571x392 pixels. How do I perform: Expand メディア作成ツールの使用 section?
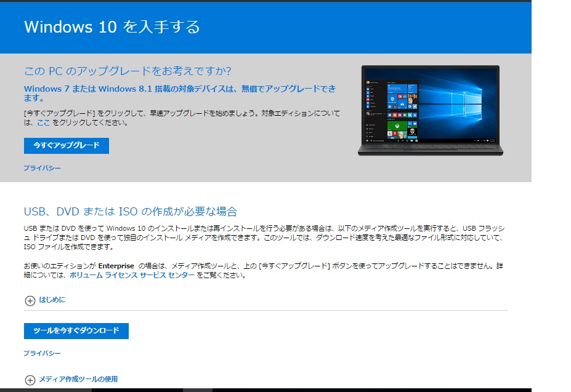point(78,379)
